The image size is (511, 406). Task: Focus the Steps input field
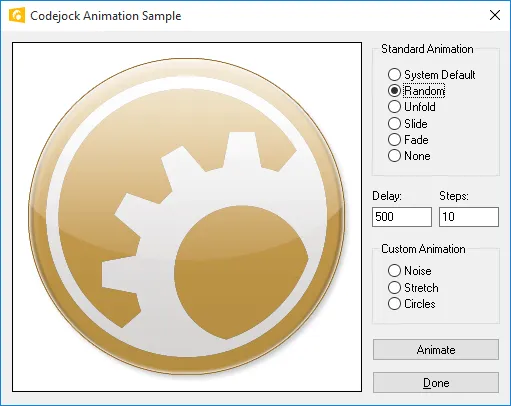[x=469, y=217]
